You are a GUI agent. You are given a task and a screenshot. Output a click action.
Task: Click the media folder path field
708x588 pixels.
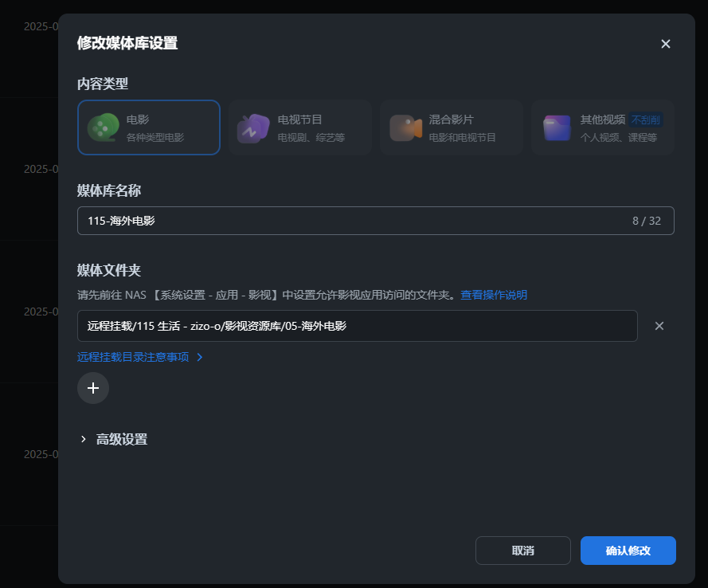pos(358,326)
